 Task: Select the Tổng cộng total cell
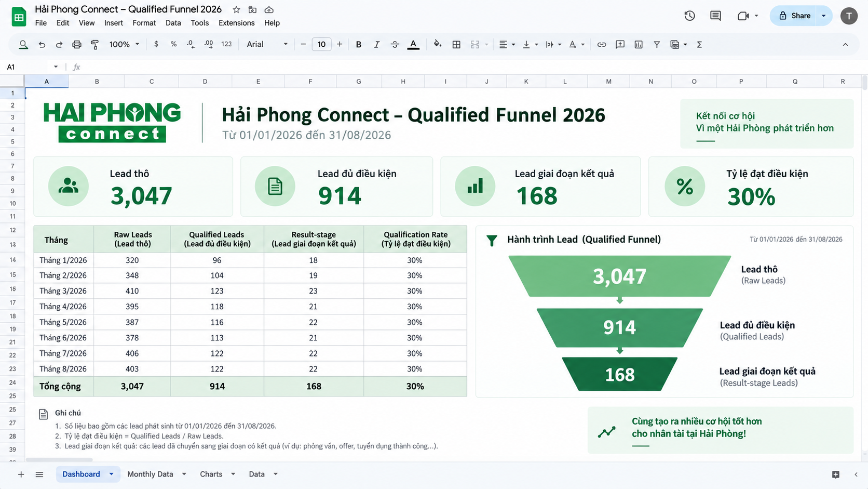pos(63,386)
